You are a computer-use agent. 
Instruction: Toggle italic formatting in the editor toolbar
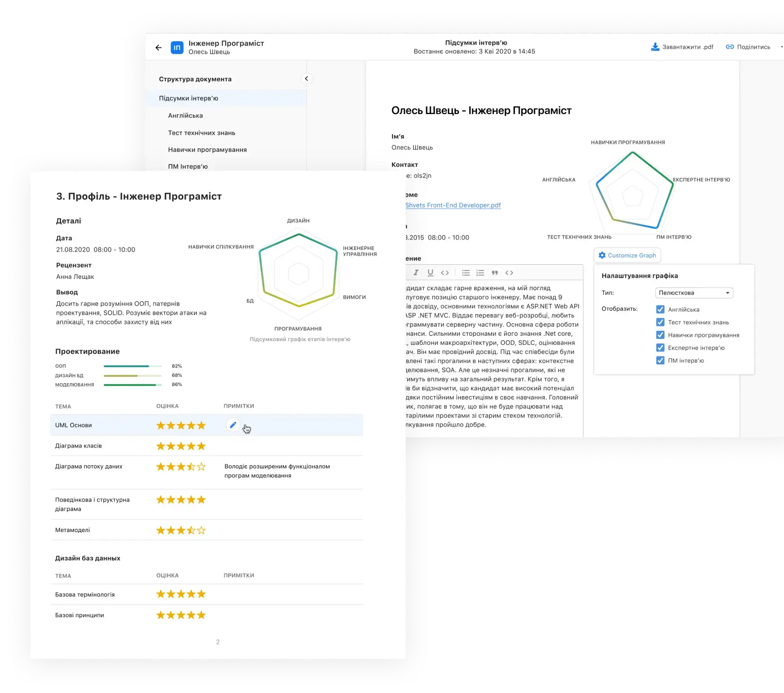[x=416, y=273]
